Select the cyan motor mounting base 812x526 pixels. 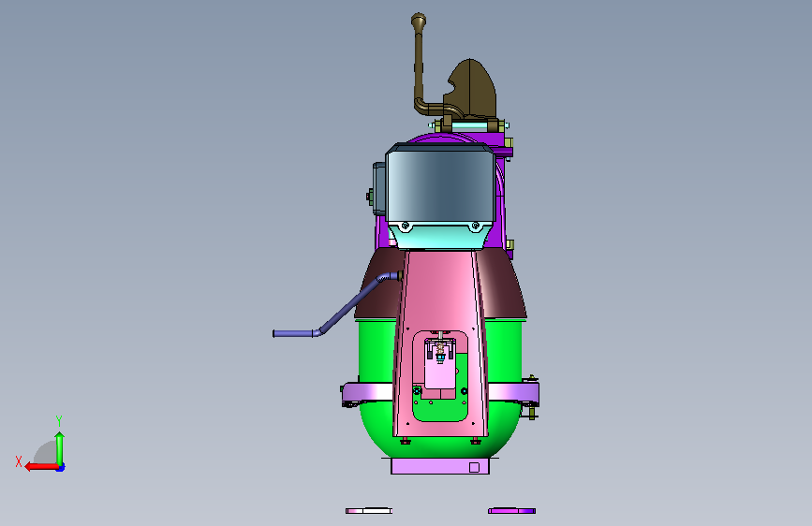click(439, 236)
